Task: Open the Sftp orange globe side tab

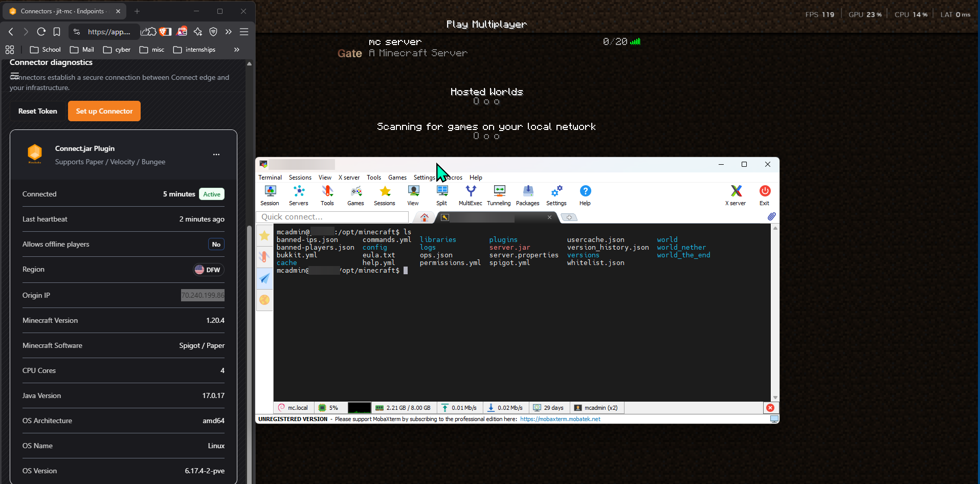Action: pos(264,300)
